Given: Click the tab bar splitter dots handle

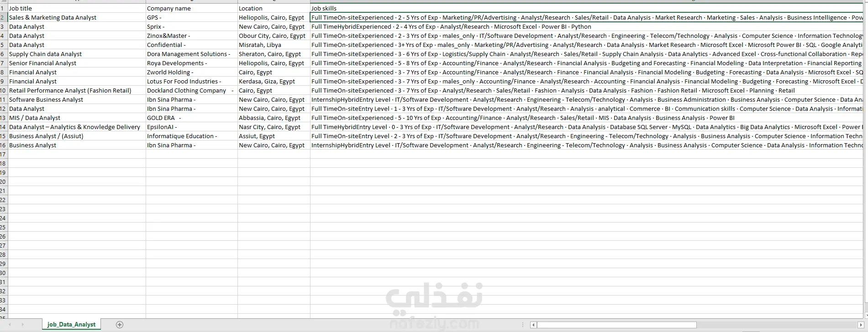Looking at the screenshot, I should [523, 325].
